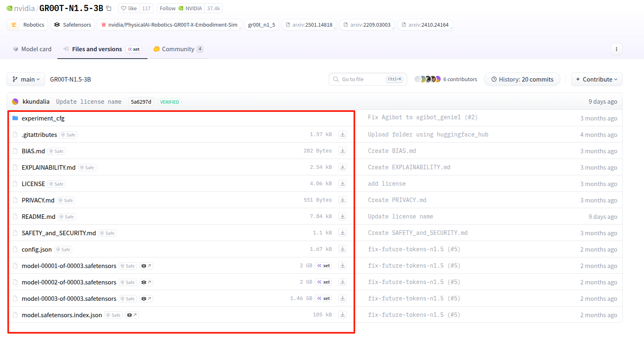
Task: Open the EXPLAINABILITY.md file
Action: click(x=48, y=167)
